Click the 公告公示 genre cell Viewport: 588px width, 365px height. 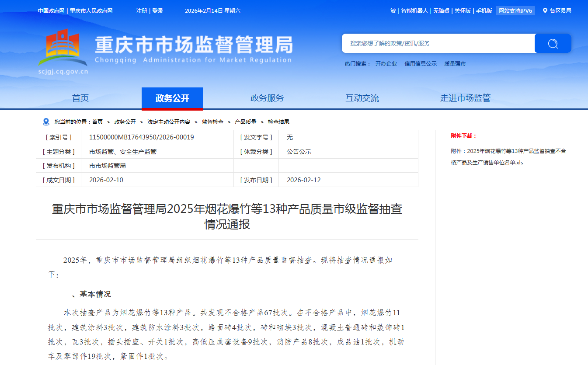[x=299, y=152]
